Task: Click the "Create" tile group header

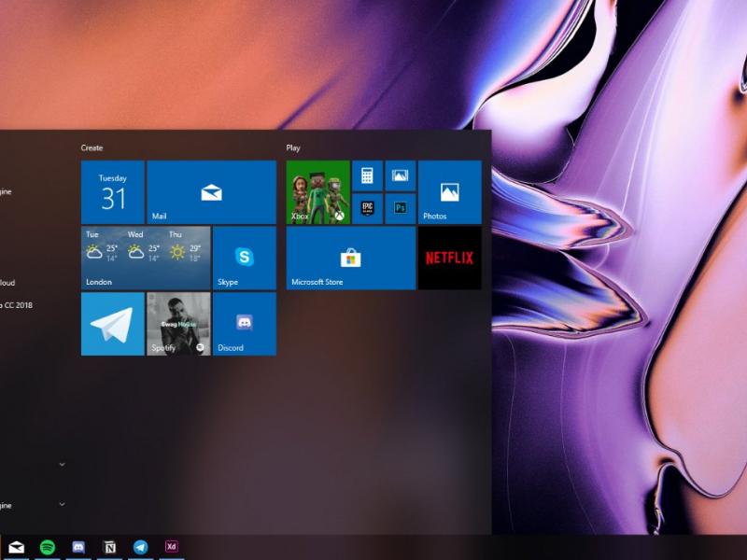Action: coord(92,147)
